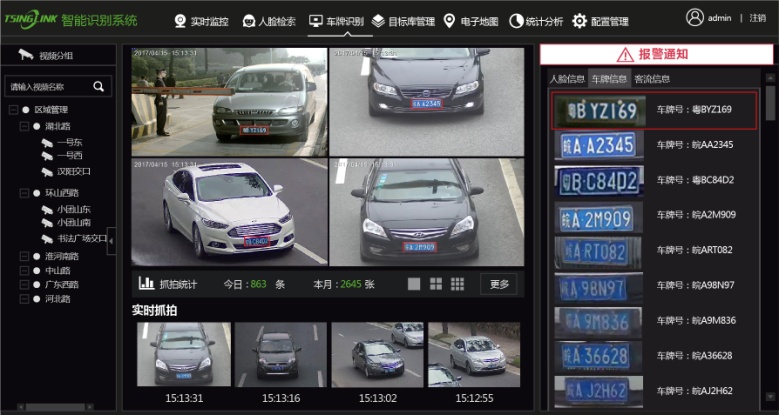Open 配置管理 settings gear
Viewport: 779px width, 415px height.
580,21
